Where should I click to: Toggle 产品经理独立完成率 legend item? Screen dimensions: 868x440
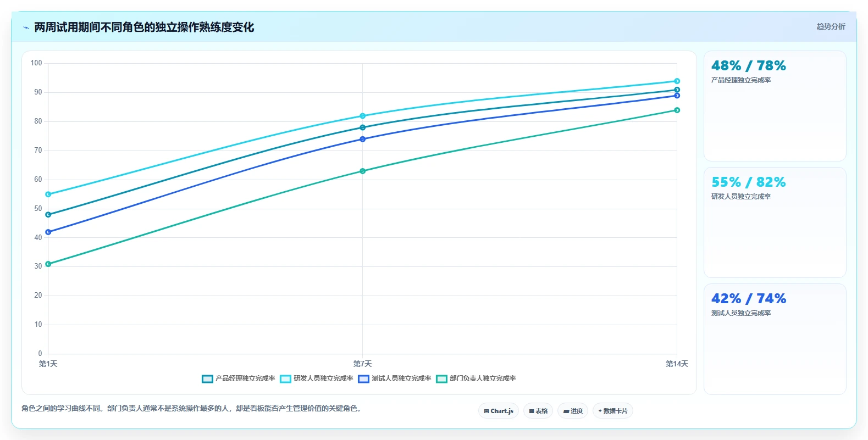tap(239, 378)
